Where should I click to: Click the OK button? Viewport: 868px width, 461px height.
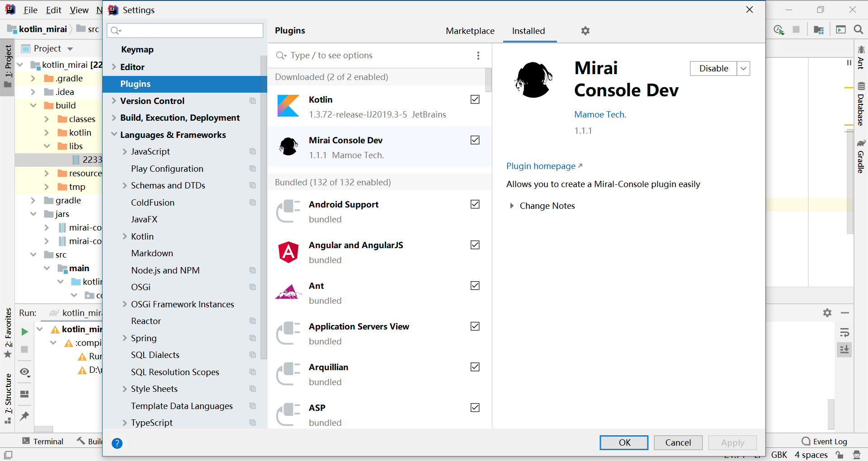click(x=624, y=442)
